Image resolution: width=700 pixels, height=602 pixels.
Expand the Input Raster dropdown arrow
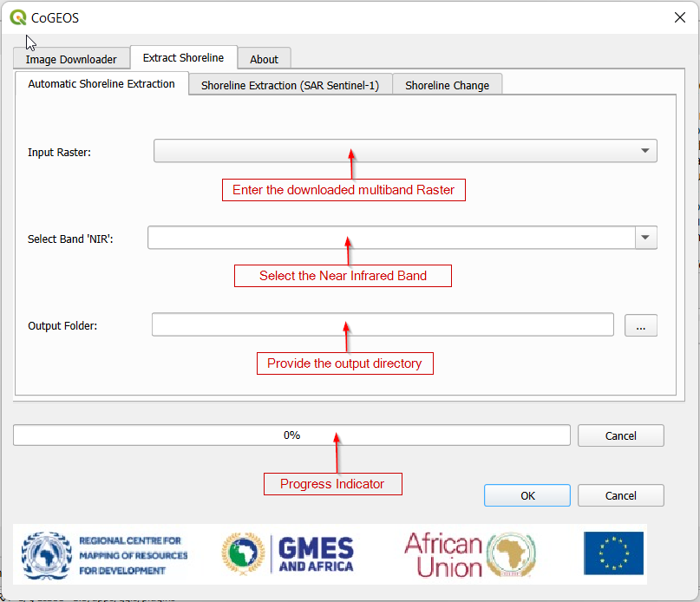(x=644, y=151)
